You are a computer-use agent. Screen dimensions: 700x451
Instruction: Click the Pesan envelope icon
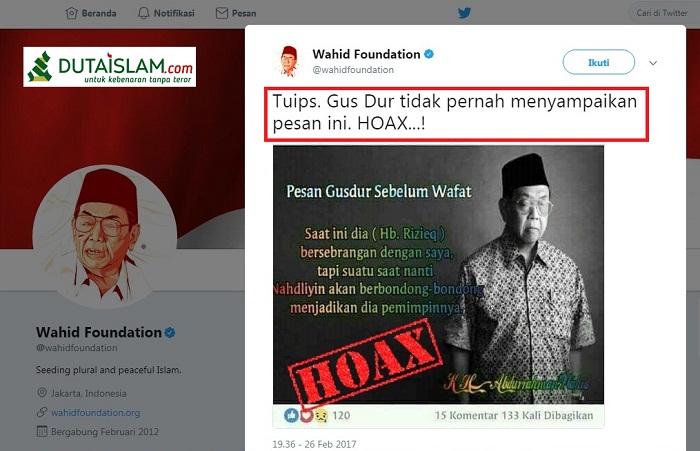pyautogui.click(x=222, y=13)
